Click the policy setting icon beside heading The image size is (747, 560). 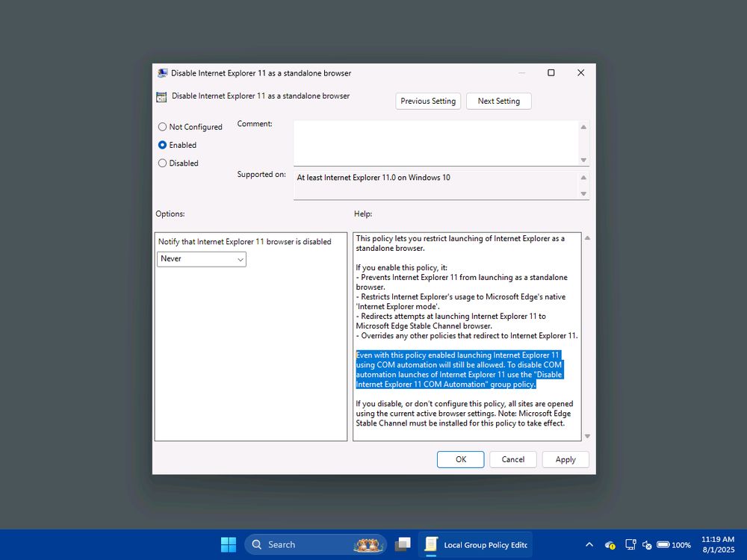point(161,96)
